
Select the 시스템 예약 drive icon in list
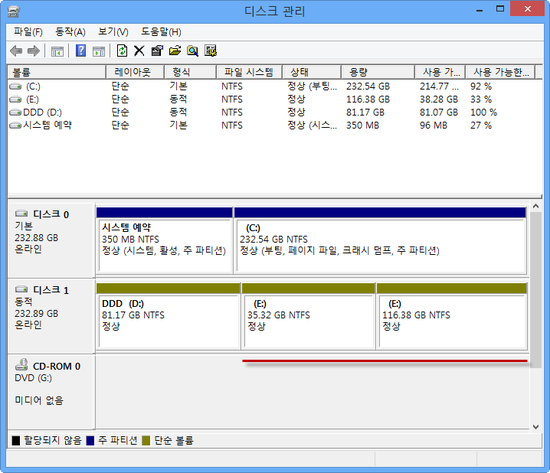point(15,126)
